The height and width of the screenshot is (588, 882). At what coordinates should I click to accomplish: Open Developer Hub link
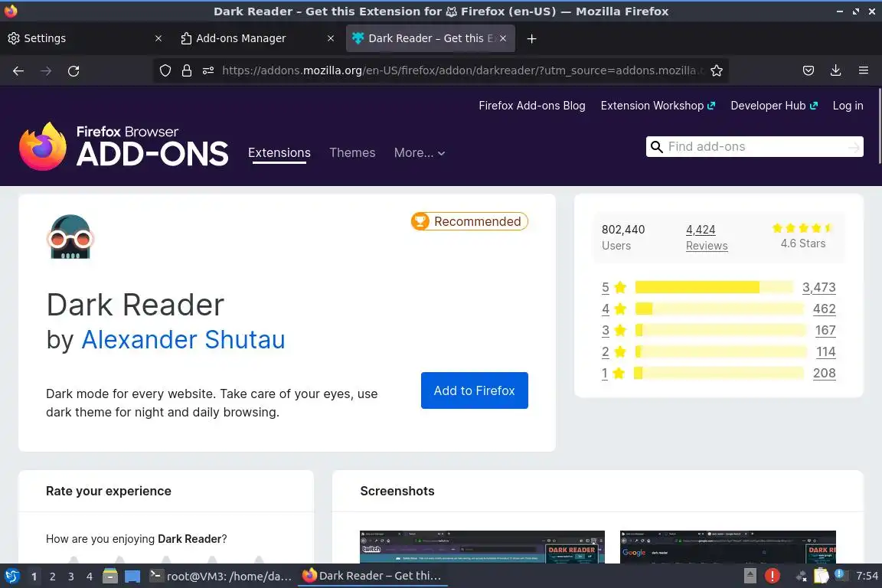pyautogui.click(x=773, y=106)
